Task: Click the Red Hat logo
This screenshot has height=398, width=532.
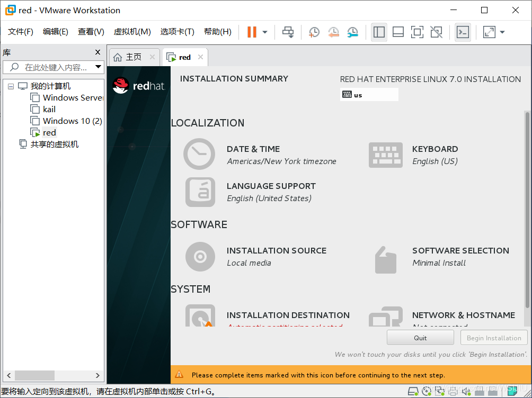Action: [138, 86]
